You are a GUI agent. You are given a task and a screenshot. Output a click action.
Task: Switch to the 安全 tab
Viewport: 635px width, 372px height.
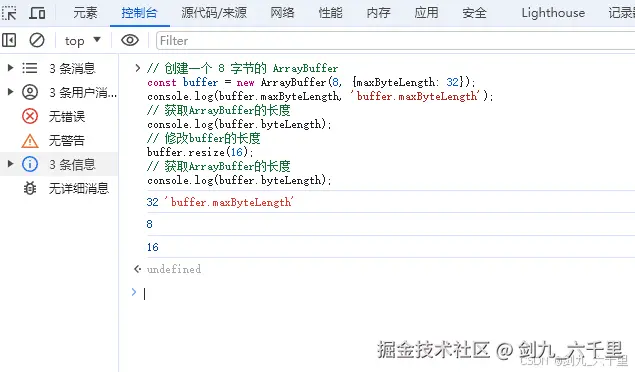[474, 13]
